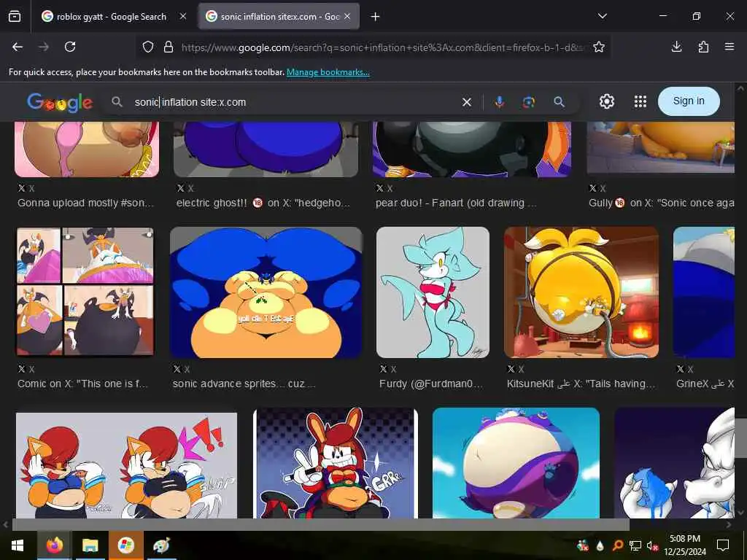Click the Sign in button
This screenshot has height=560, width=747.
[689, 101]
